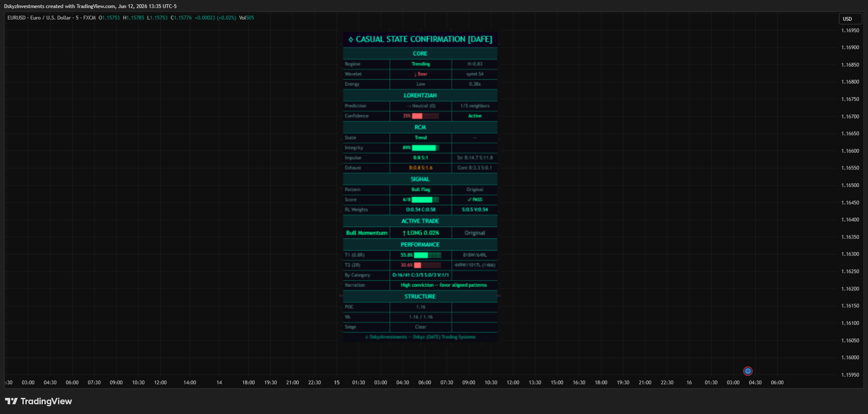Image resolution: width=868 pixels, height=414 pixels.
Task: Click the RCM section header
Action: (420, 127)
